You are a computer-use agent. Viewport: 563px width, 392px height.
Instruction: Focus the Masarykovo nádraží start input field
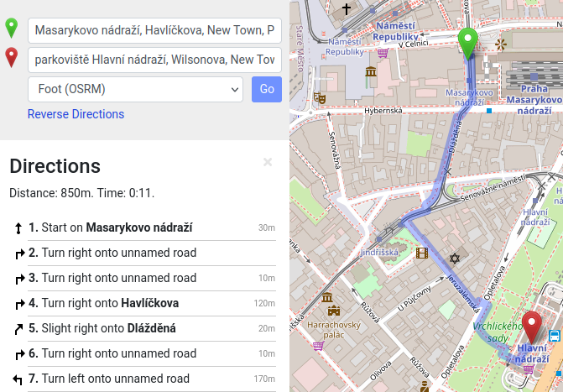click(154, 31)
